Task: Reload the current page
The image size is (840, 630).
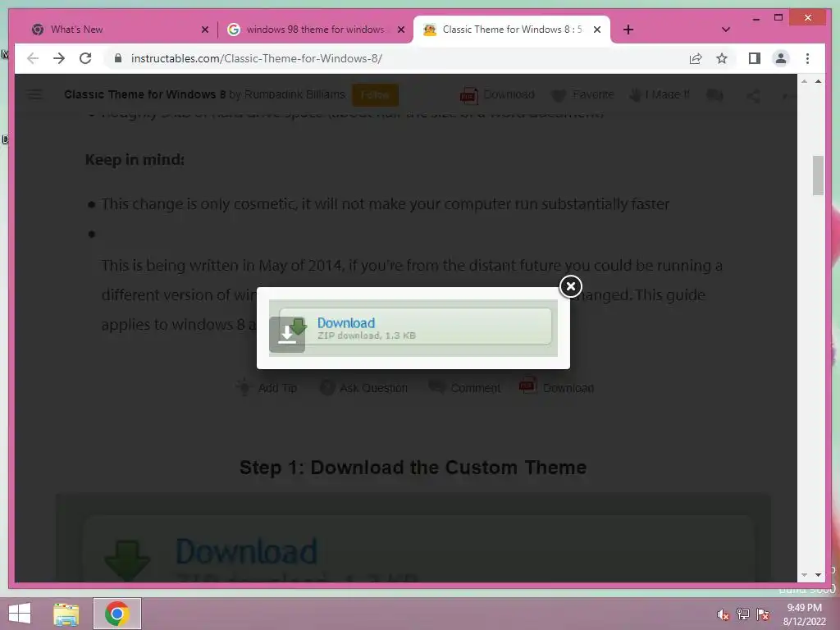Action: [x=85, y=58]
